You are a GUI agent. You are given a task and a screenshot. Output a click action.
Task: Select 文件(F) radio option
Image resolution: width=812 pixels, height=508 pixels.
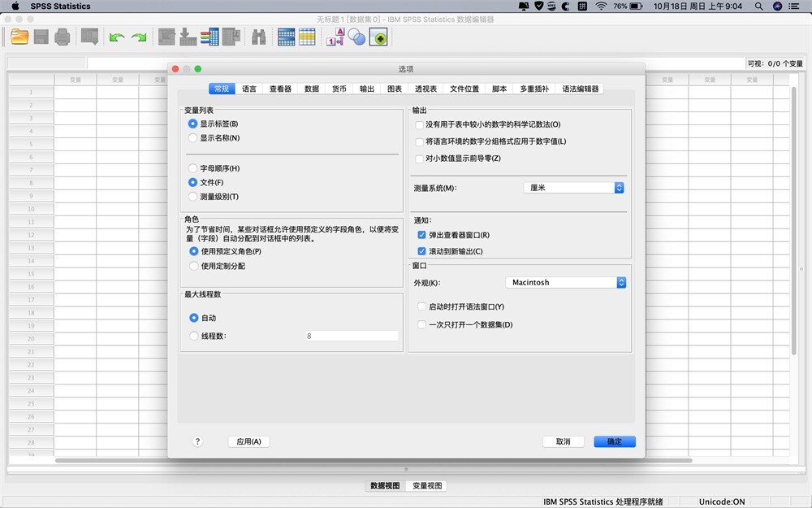coord(192,182)
